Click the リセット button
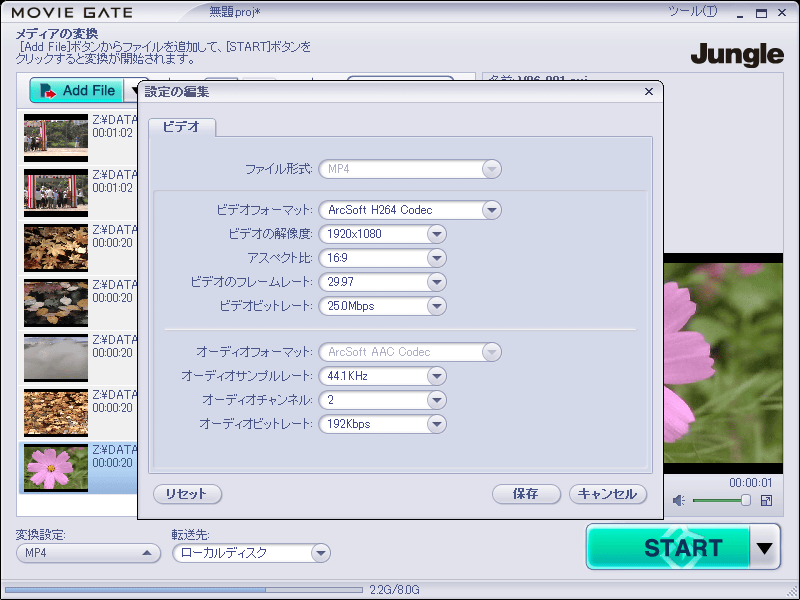This screenshot has width=800, height=600. tap(187, 494)
